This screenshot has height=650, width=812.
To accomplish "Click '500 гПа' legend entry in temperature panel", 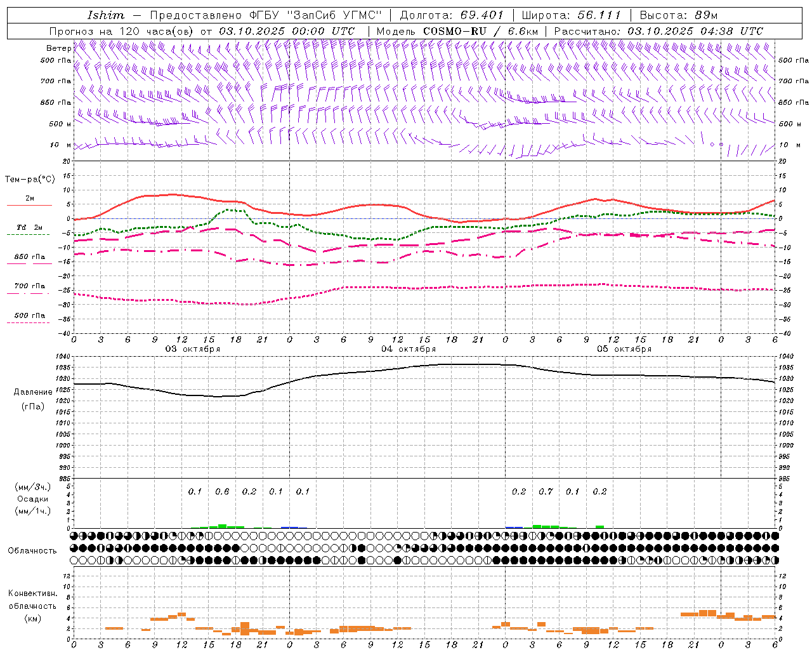I will tap(30, 315).
